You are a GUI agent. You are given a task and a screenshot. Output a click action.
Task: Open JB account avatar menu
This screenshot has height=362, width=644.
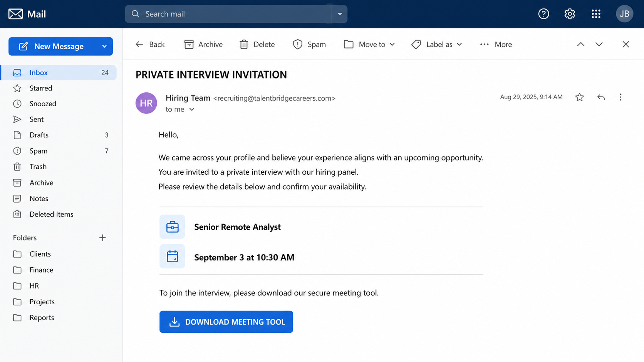624,14
